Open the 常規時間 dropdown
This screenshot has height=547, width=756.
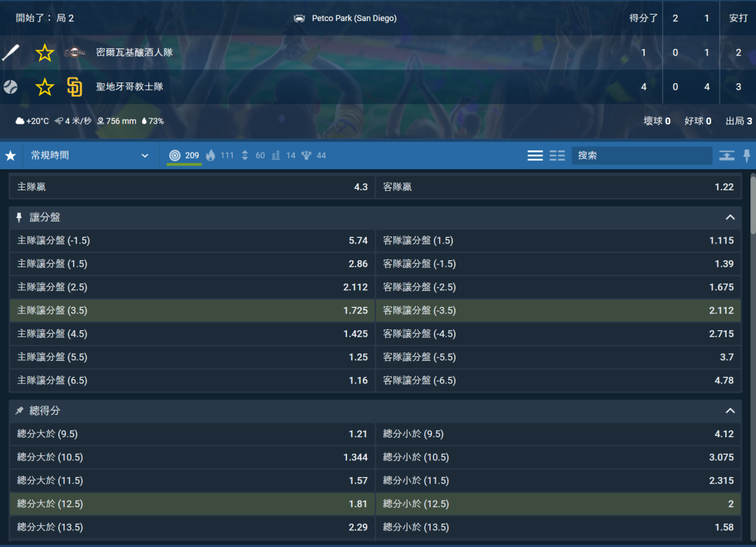tap(89, 155)
